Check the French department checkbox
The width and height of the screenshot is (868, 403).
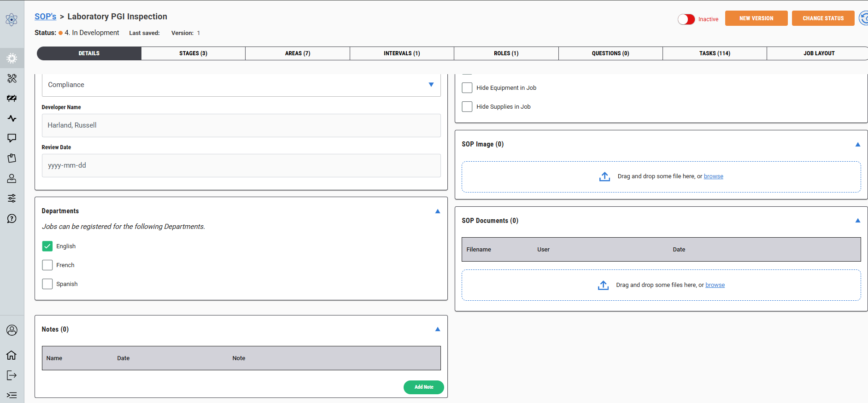(x=47, y=265)
